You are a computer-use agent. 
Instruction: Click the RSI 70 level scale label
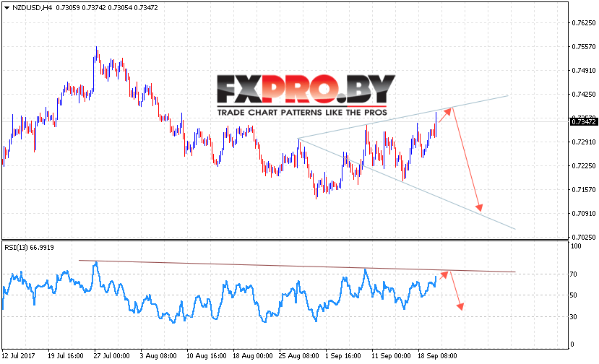pyautogui.click(x=574, y=274)
